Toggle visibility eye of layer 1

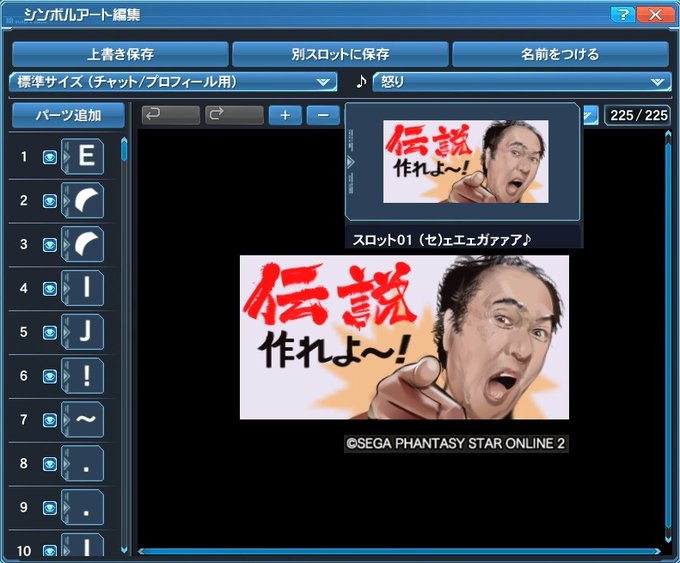(x=49, y=157)
